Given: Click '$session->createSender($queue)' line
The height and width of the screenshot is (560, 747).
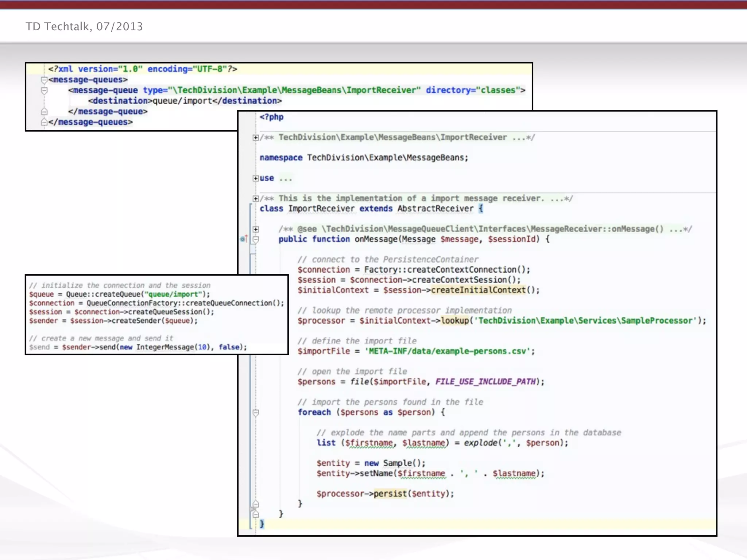Looking at the screenshot, I should coord(113,320).
